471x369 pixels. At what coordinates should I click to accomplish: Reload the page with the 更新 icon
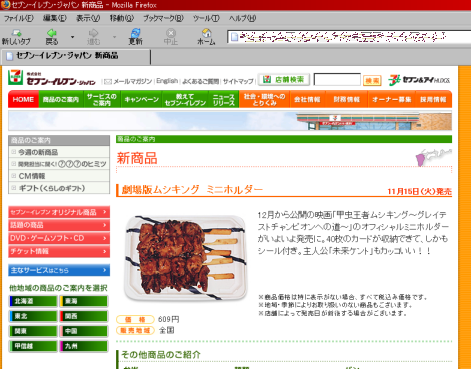pos(136,33)
